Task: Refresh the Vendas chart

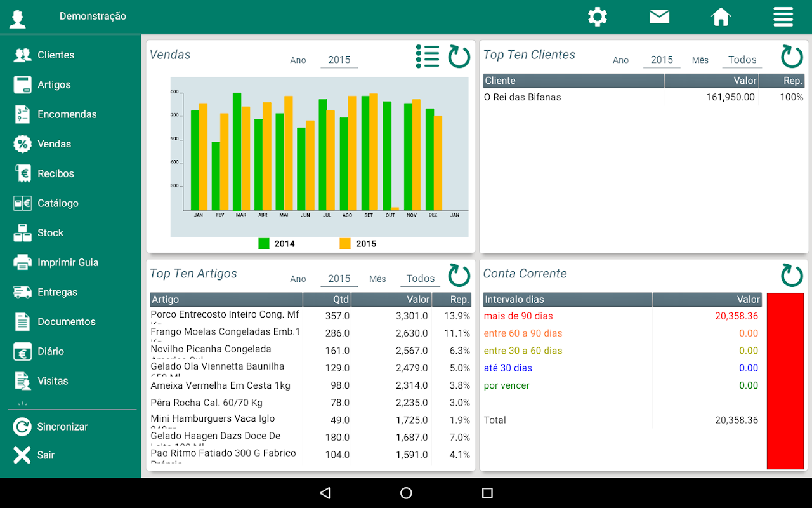Action: pyautogui.click(x=459, y=57)
